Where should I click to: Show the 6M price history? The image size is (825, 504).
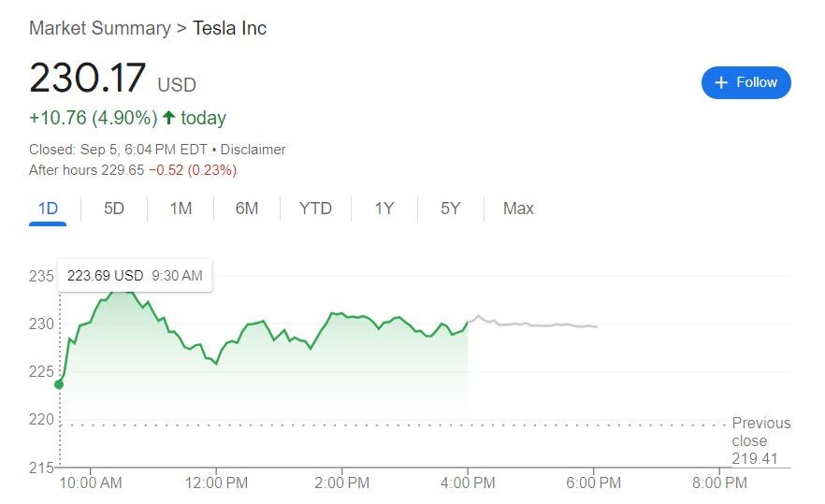coord(247,209)
